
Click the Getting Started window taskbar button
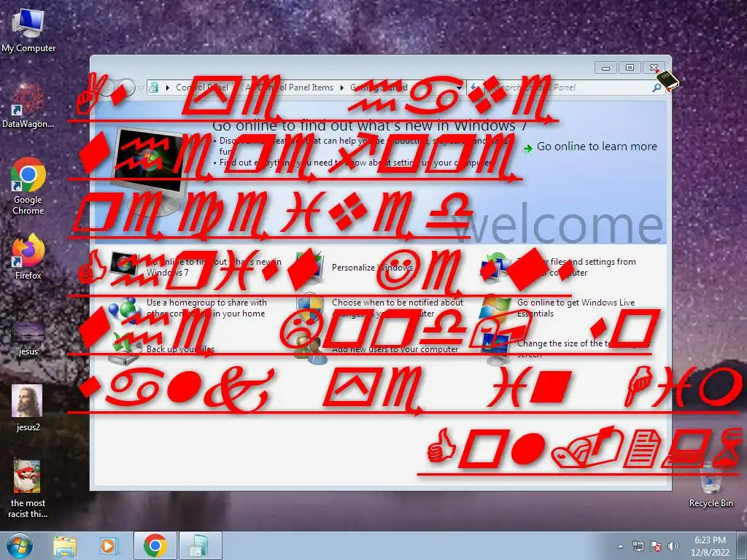[x=200, y=545]
